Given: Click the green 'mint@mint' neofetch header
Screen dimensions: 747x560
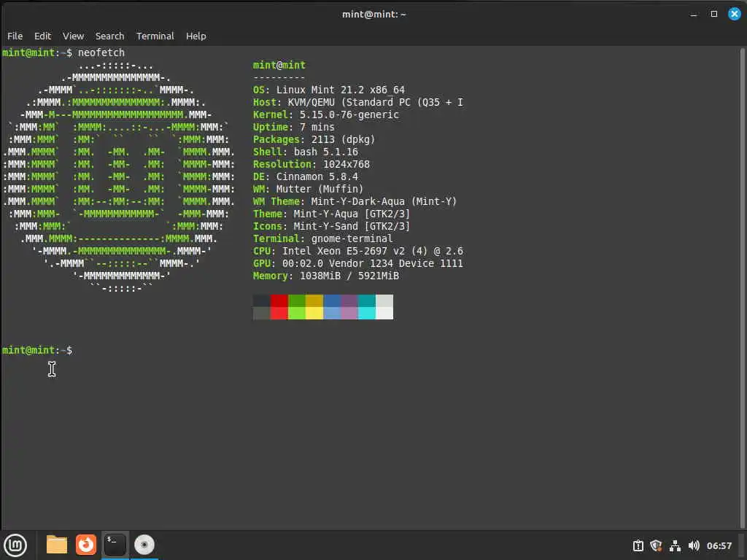Looking at the screenshot, I should click(x=279, y=65).
